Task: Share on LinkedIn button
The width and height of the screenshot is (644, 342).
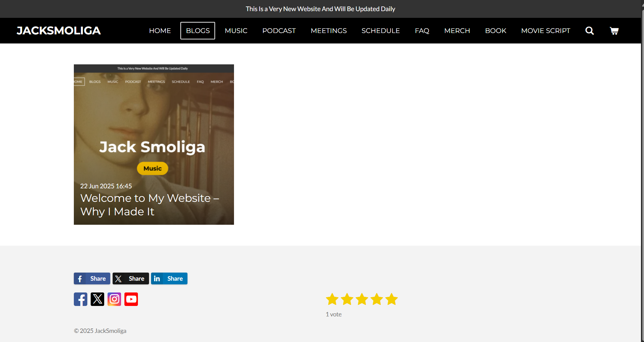Action: pyautogui.click(x=169, y=279)
